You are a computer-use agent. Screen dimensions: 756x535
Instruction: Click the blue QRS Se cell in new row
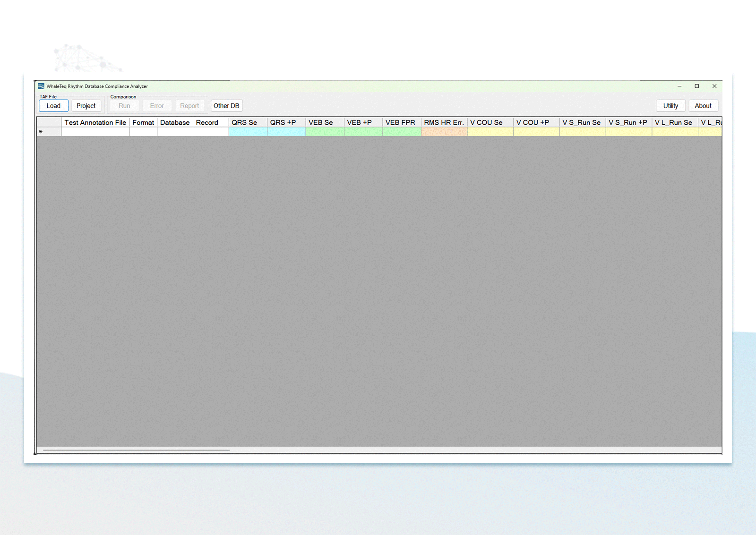[x=248, y=132]
